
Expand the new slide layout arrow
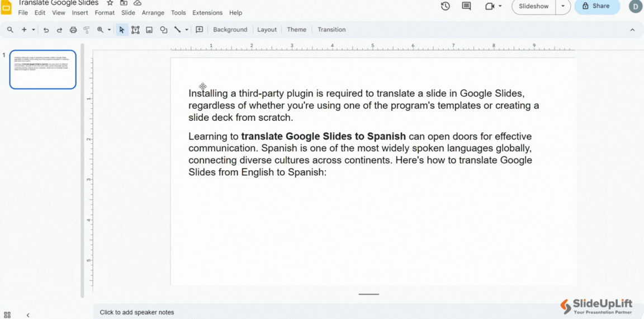(x=34, y=30)
